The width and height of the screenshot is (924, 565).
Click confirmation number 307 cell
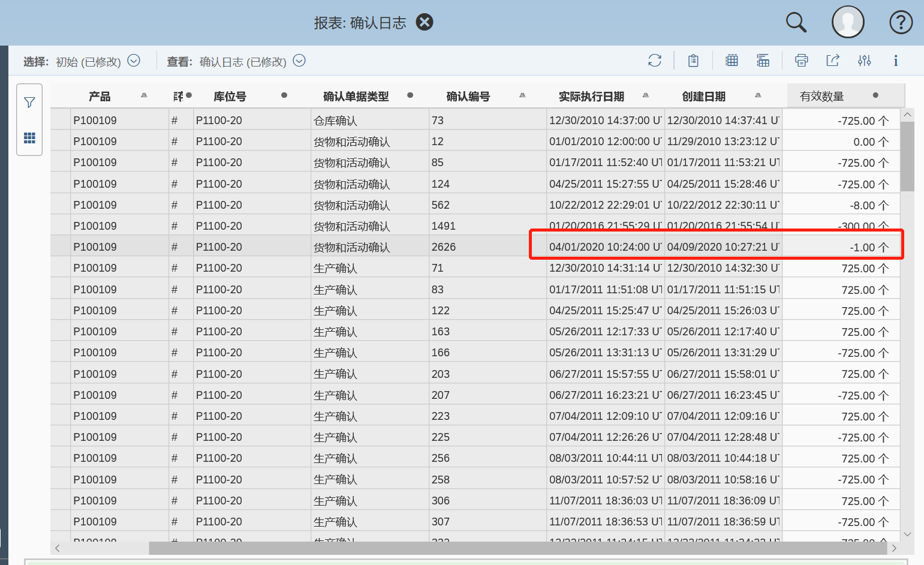(x=487, y=522)
